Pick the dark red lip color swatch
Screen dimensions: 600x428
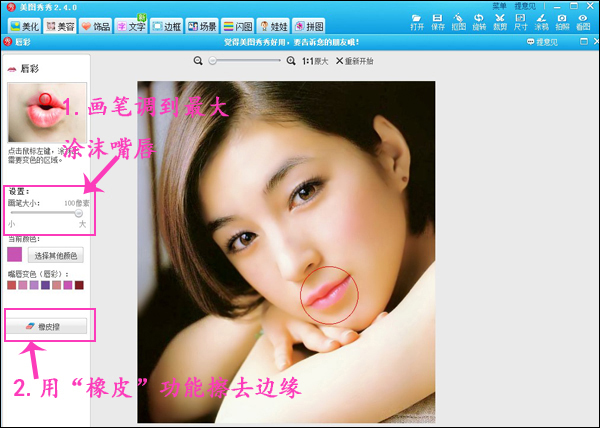point(80,285)
